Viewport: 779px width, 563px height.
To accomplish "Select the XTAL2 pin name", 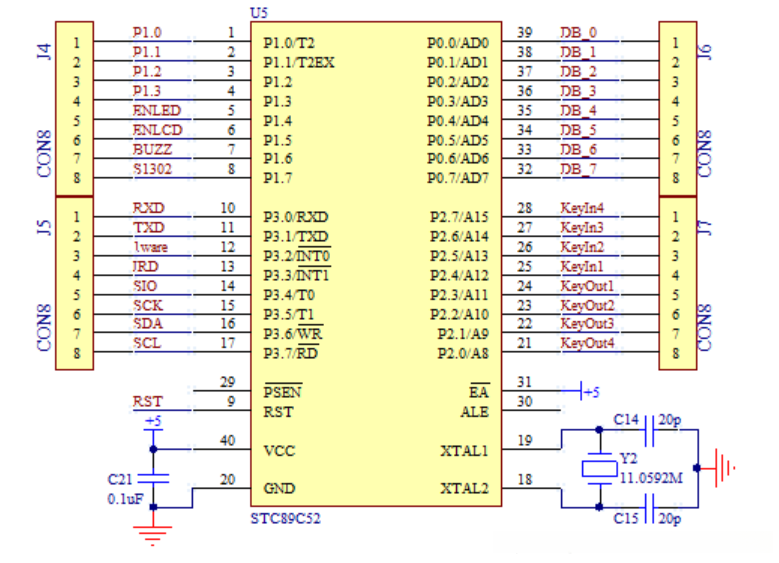I will (x=465, y=489).
